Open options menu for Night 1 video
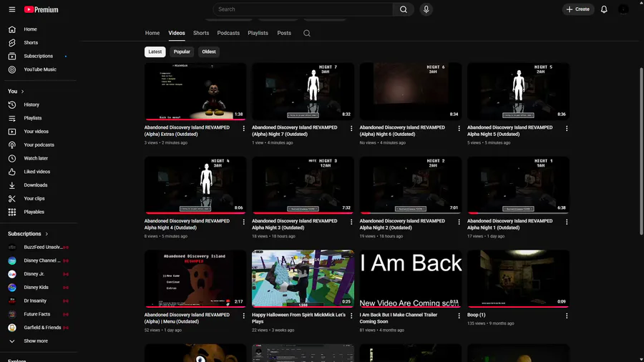The height and width of the screenshot is (362, 644). (567, 222)
